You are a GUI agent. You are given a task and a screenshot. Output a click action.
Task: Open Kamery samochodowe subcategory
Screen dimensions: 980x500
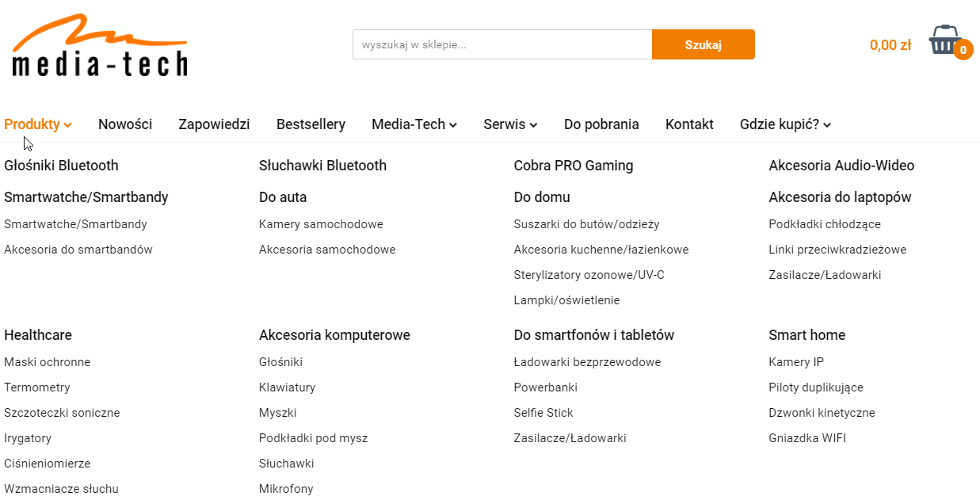(321, 224)
